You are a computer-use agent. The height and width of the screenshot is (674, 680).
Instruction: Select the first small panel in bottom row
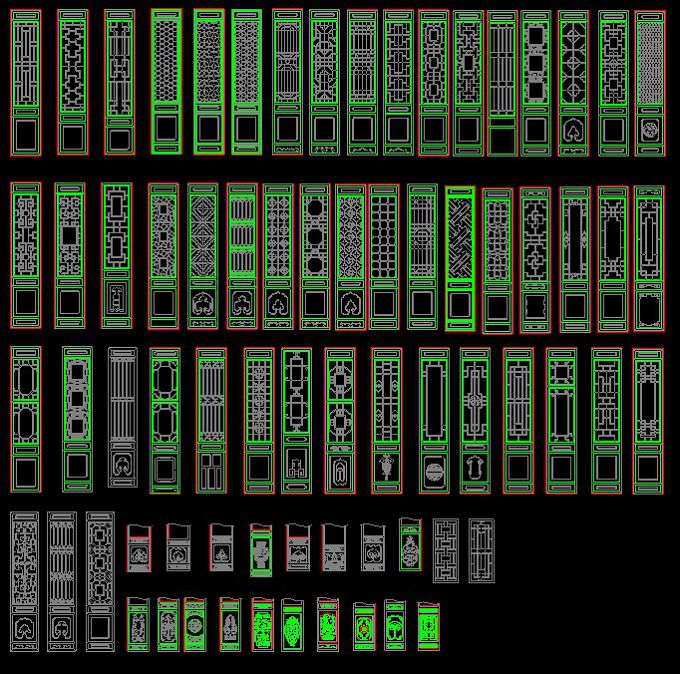tap(138, 625)
